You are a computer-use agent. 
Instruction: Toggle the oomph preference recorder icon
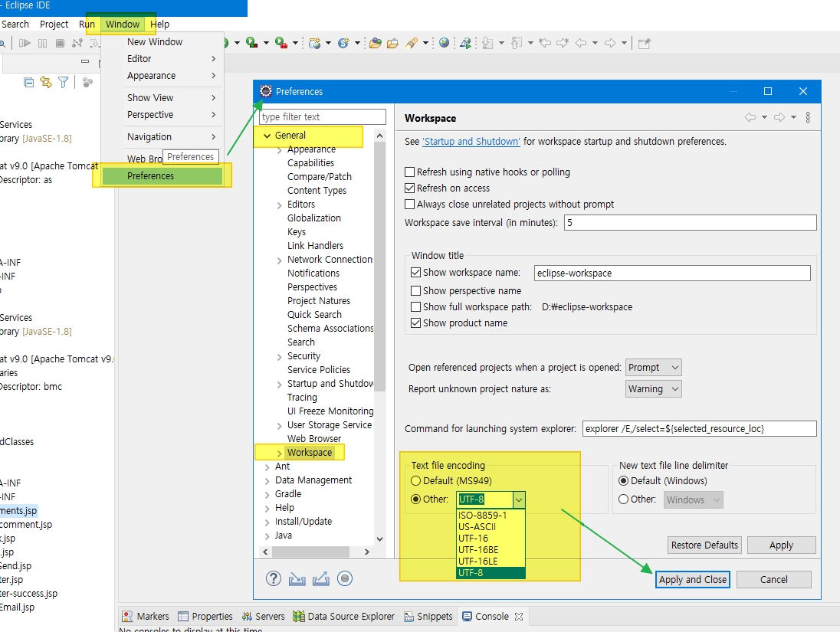click(345, 578)
